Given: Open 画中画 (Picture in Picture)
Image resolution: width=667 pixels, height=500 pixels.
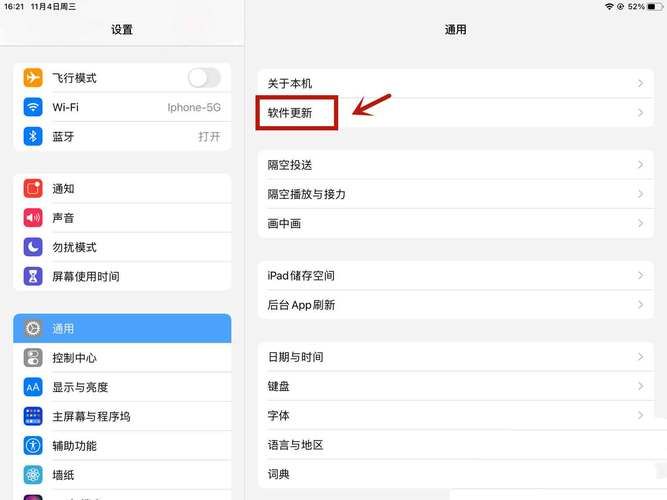Looking at the screenshot, I should click(456, 223).
